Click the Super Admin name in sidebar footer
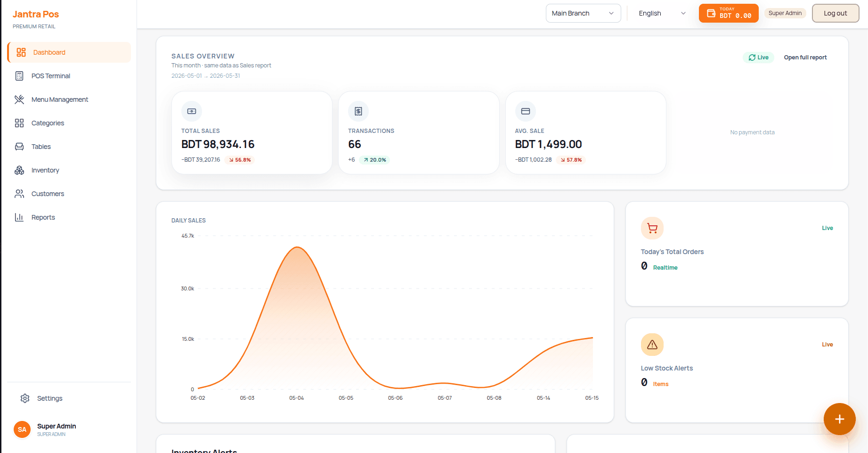868x453 pixels. pos(57,426)
